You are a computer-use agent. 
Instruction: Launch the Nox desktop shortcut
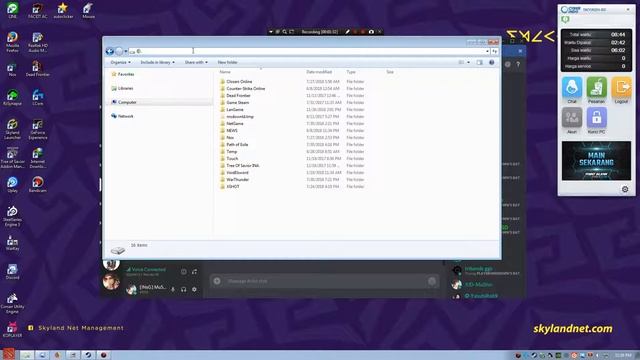[12, 69]
